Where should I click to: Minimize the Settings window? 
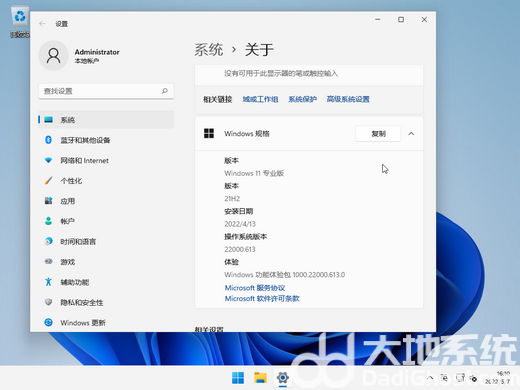[x=378, y=20]
